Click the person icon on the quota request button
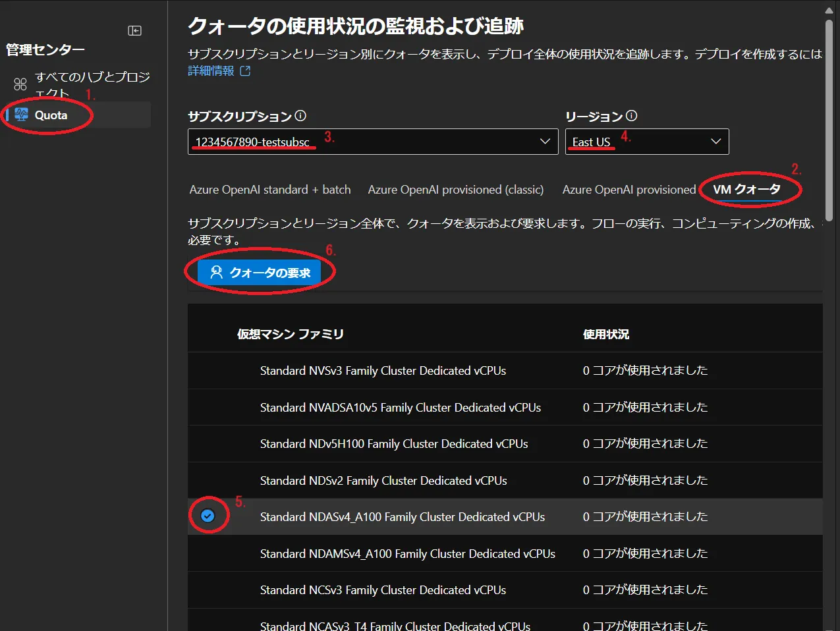Screen dimensions: 840x631 click(216, 272)
